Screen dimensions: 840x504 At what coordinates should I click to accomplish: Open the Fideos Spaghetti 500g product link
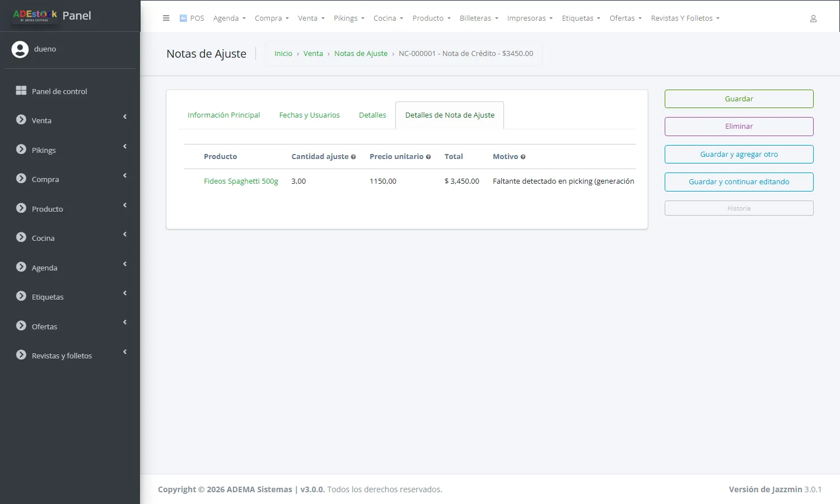pos(241,181)
